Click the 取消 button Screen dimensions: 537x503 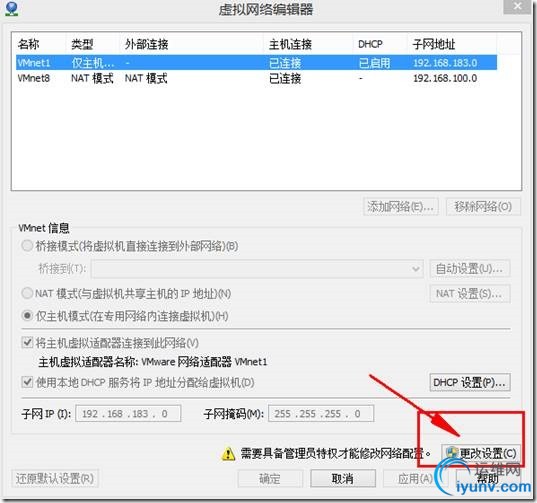click(x=342, y=478)
